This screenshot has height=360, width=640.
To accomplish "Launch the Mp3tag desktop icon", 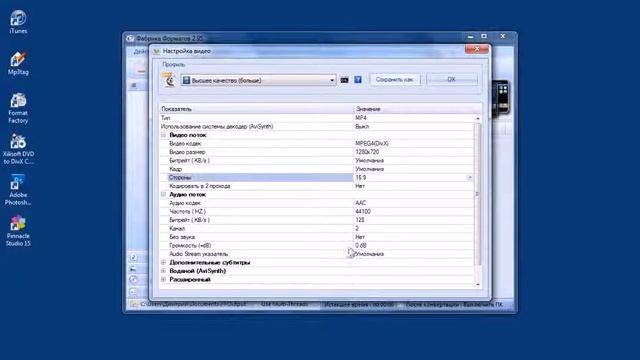I will 18,63.
